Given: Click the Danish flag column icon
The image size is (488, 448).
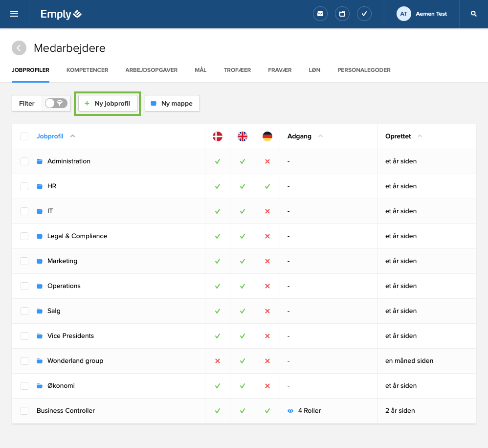Looking at the screenshot, I should click(x=218, y=136).
